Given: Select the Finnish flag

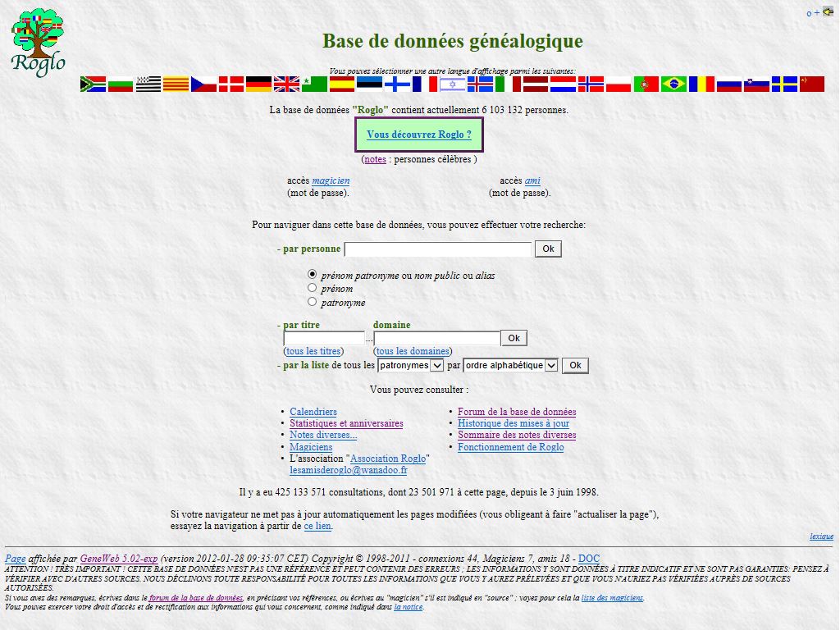Looking at the screenshot, I should (x=398, y=84).
